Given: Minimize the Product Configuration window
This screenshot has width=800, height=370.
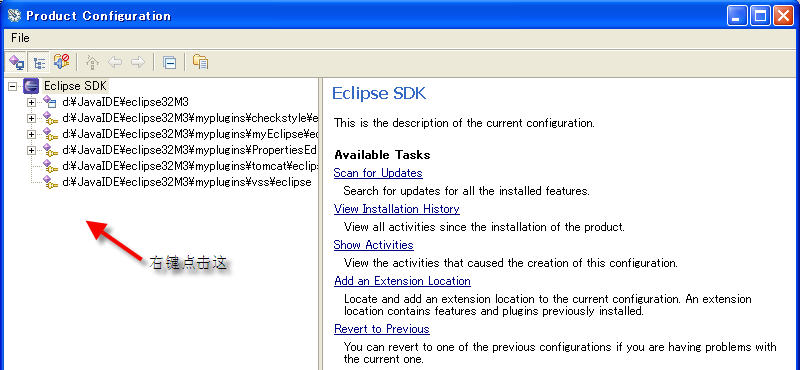Looking at the screenshot, I should coord(737,16).
